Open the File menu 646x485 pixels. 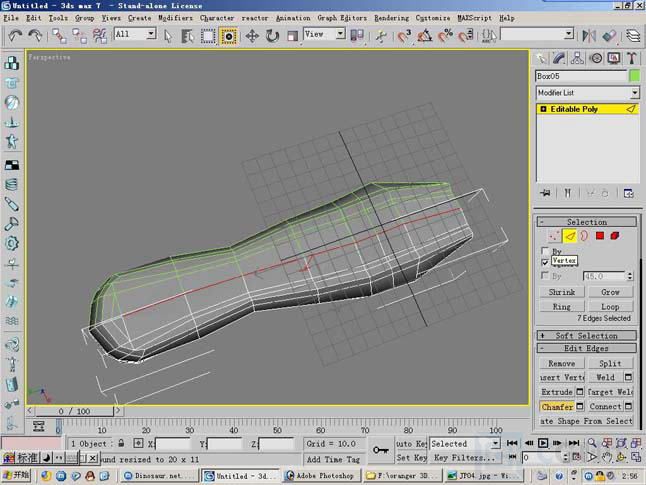(11, 18)
